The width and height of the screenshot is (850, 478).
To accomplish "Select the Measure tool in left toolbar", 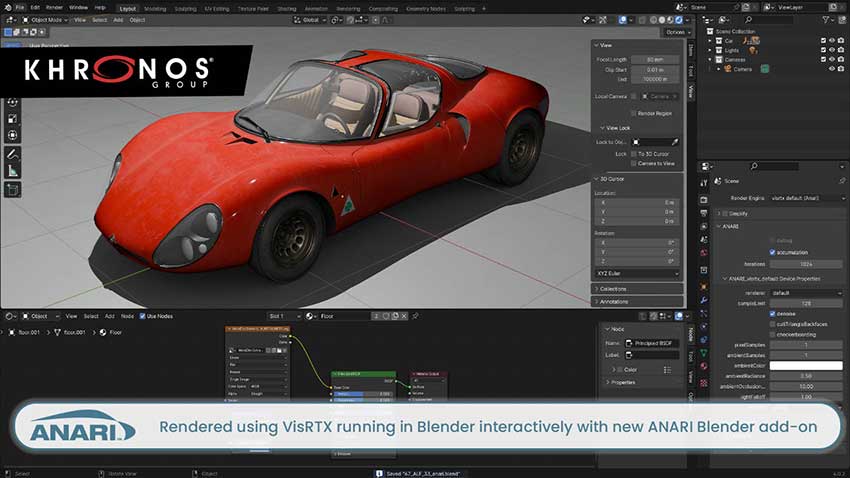I will pos(13,171).
